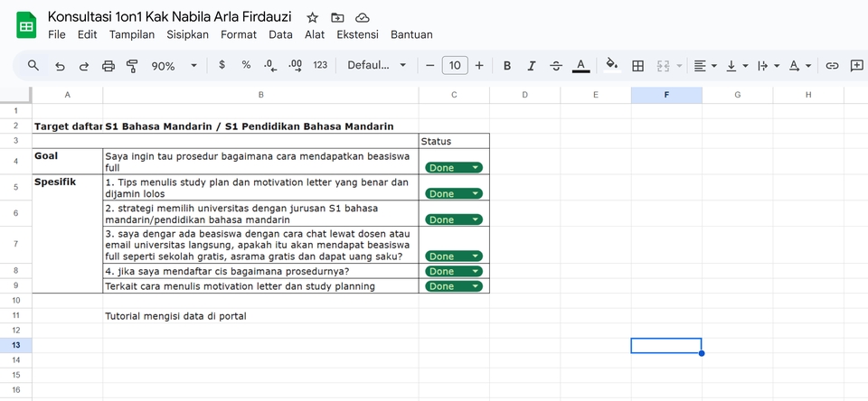Toggle bold formatting

tap(506, 66)
